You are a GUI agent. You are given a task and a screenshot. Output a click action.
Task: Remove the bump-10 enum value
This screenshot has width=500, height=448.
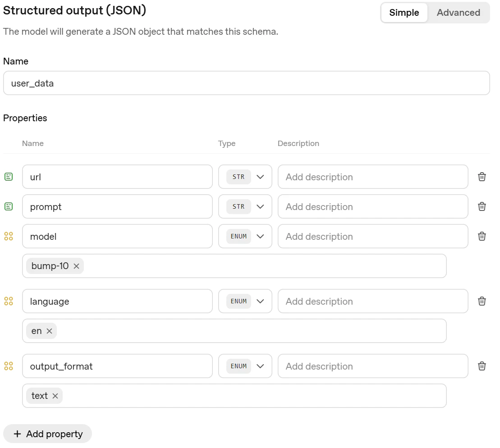point(76,266)
